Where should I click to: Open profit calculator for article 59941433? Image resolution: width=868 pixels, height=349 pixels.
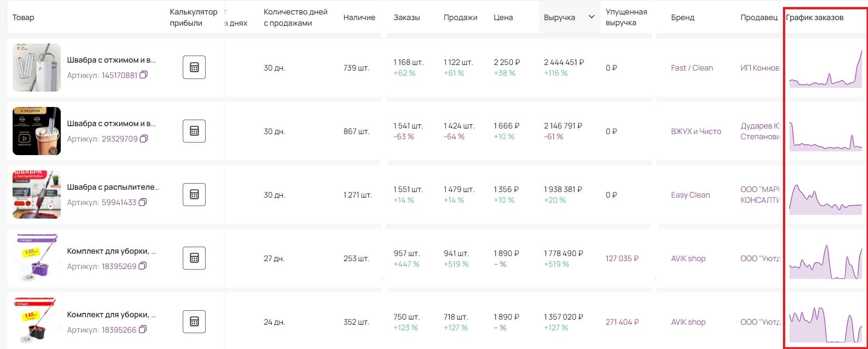point(194,194)
